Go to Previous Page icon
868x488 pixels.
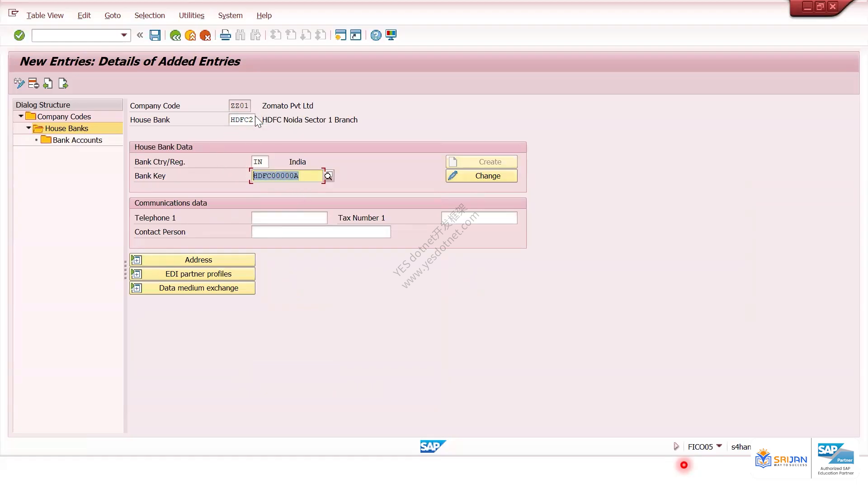pos(291,35)
